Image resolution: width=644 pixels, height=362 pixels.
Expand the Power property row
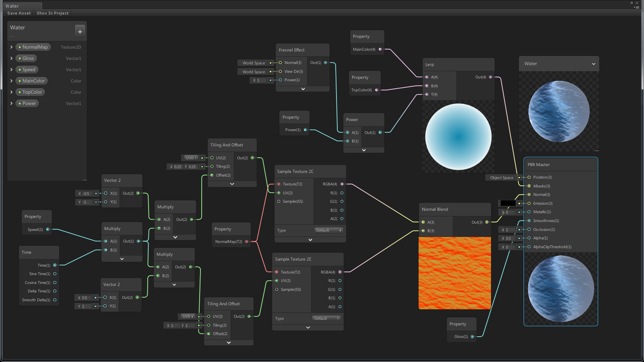(11, 103)
